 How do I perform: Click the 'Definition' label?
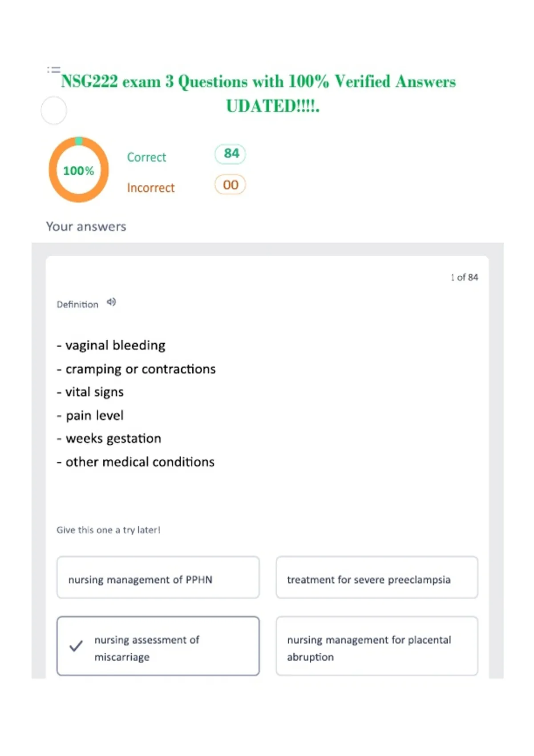point(77,304)
